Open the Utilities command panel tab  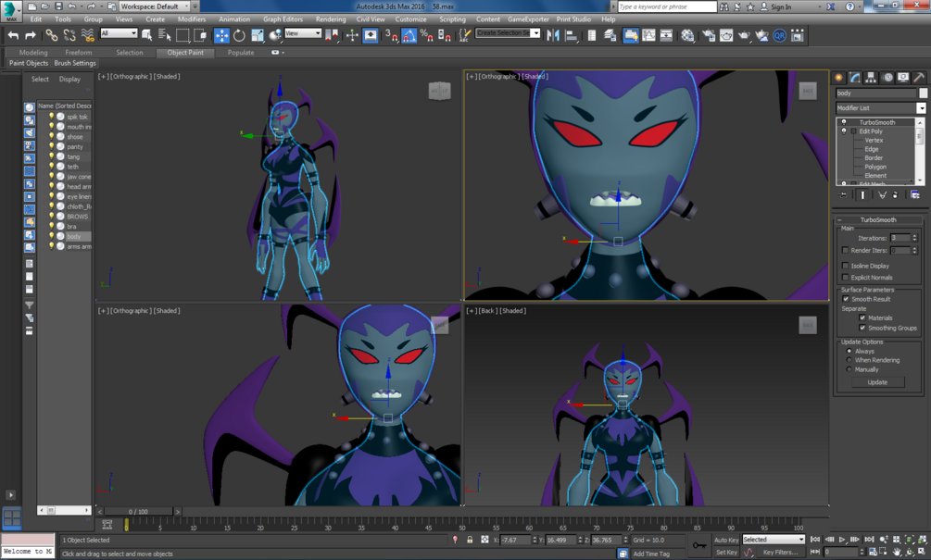[x=919, y=78]
